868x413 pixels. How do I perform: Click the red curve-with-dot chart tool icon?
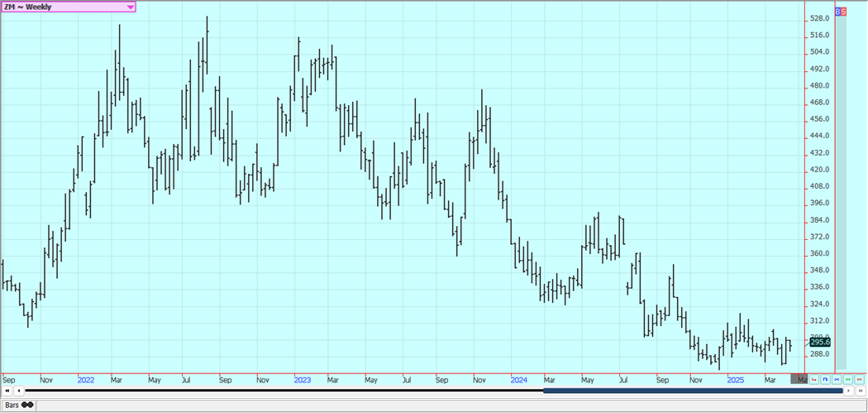click(x=813, y=380)
